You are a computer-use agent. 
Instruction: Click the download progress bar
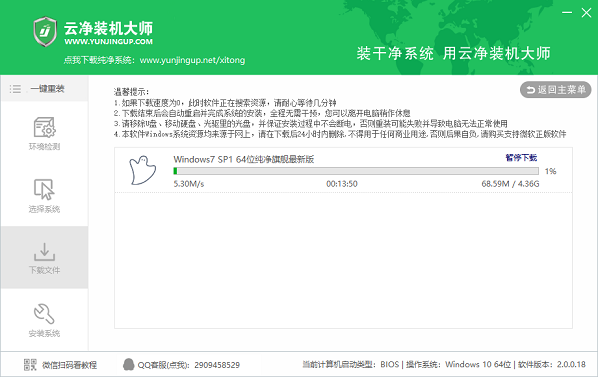(x=356, y=171)
